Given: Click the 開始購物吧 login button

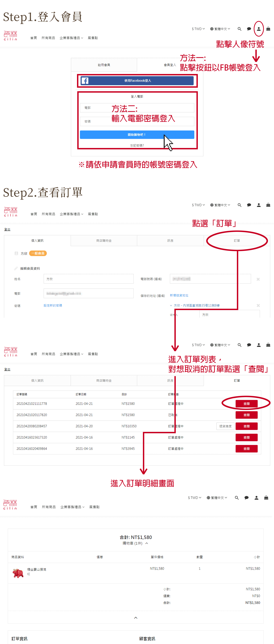Looking at the screenshot, I should (x=137, y=135).
